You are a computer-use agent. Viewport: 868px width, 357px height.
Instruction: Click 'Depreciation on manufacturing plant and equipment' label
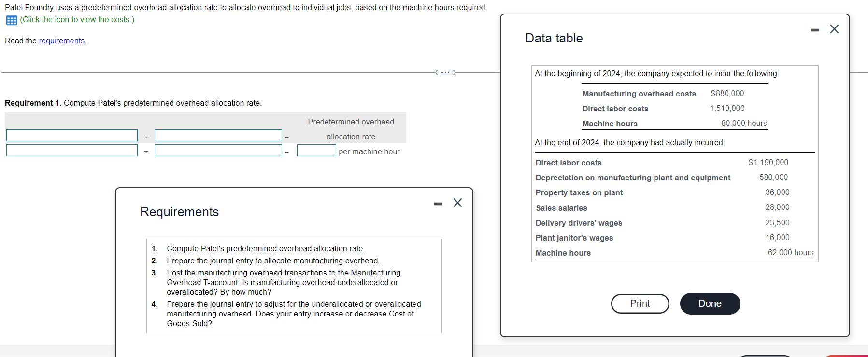633,178
